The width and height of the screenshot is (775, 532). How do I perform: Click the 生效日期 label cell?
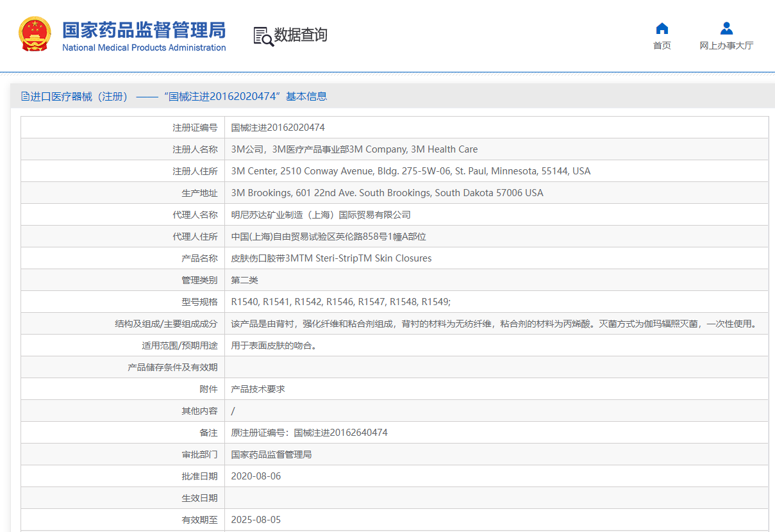tap(123, 498)
